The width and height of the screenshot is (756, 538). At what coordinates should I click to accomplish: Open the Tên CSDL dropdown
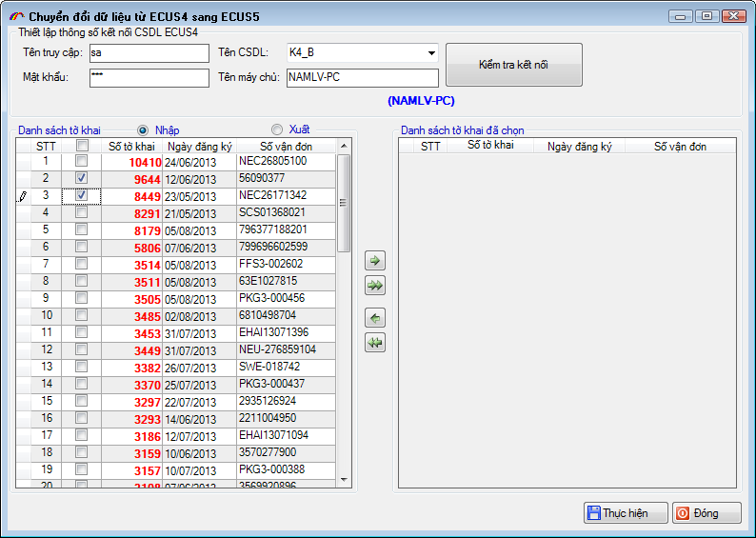pyautogui.click(x=431, y=53)
